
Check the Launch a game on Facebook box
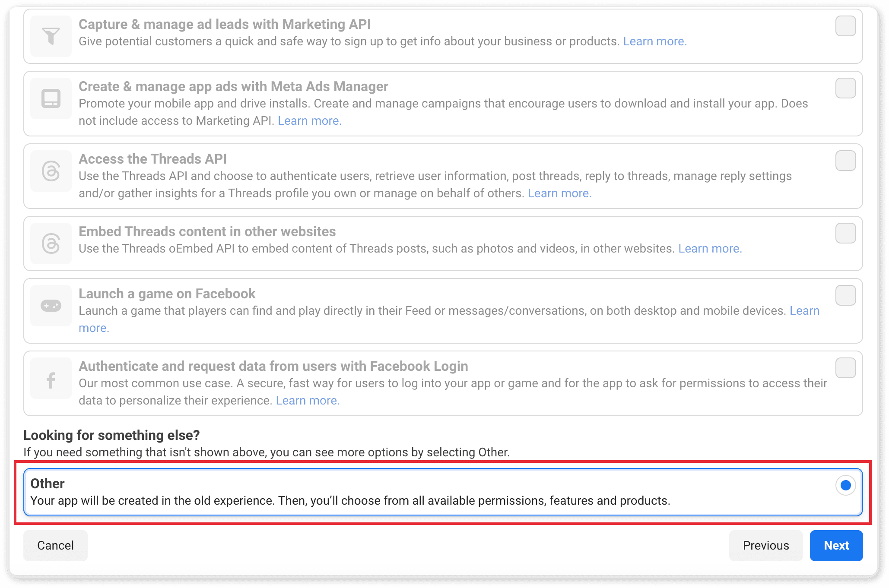(845, 295)
